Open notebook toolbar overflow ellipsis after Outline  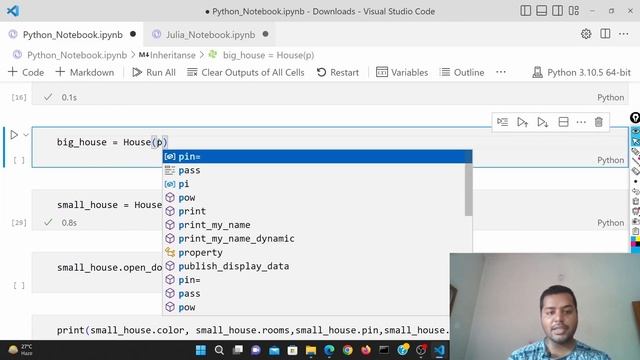click(x=501, y=72)
